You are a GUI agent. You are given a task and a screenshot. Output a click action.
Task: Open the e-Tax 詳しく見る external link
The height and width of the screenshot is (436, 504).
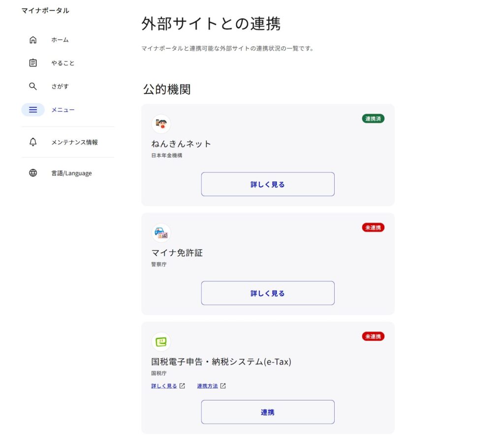tap(167, 386)
